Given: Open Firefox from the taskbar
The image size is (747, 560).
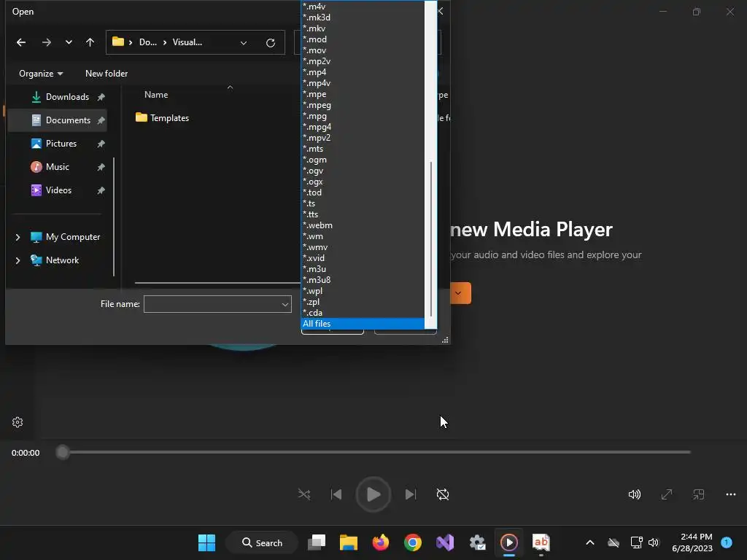Looking at the screenshot, I should pos(381,542).
